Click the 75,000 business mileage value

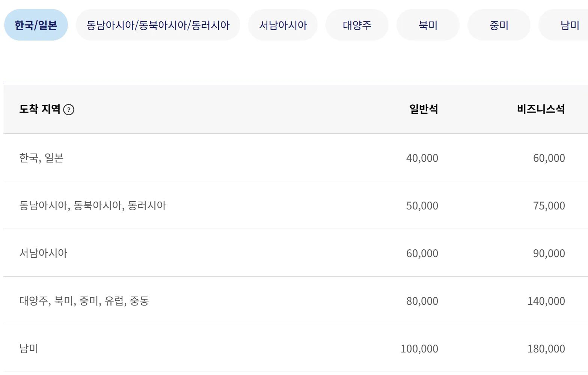coord(549,206)
